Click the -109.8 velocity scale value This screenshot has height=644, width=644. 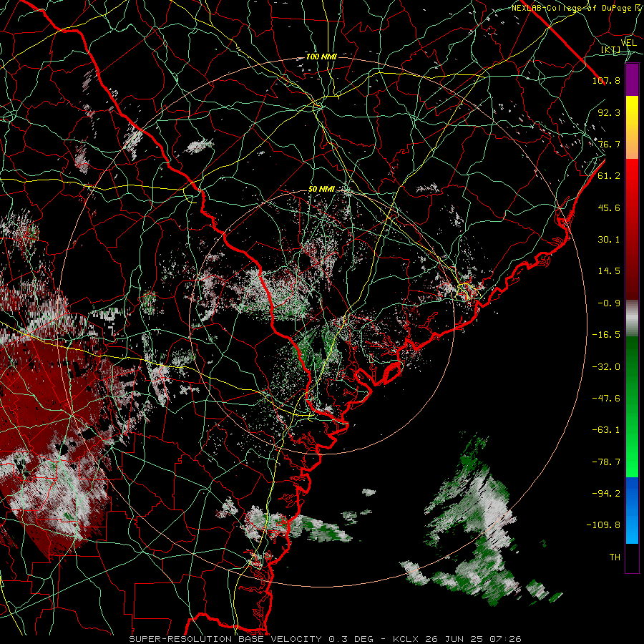(x=603, y=525)
